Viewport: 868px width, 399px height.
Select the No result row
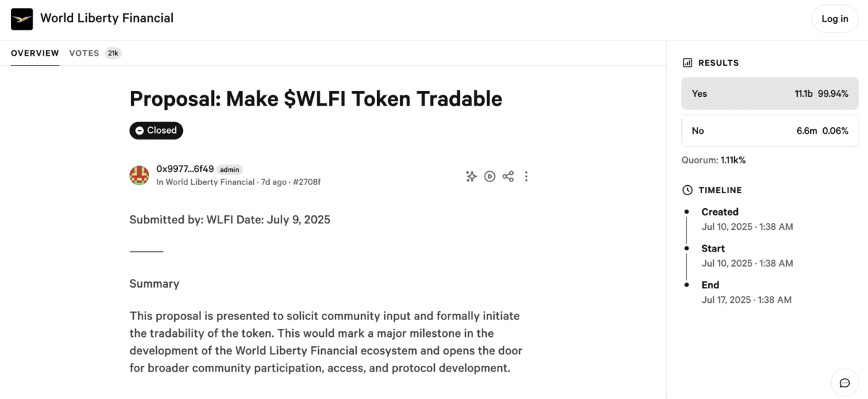(770, 131)
